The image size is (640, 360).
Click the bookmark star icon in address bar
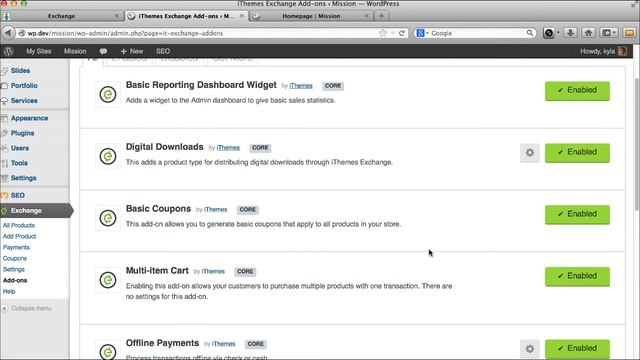pyautogui.click(x=382, y=33)
